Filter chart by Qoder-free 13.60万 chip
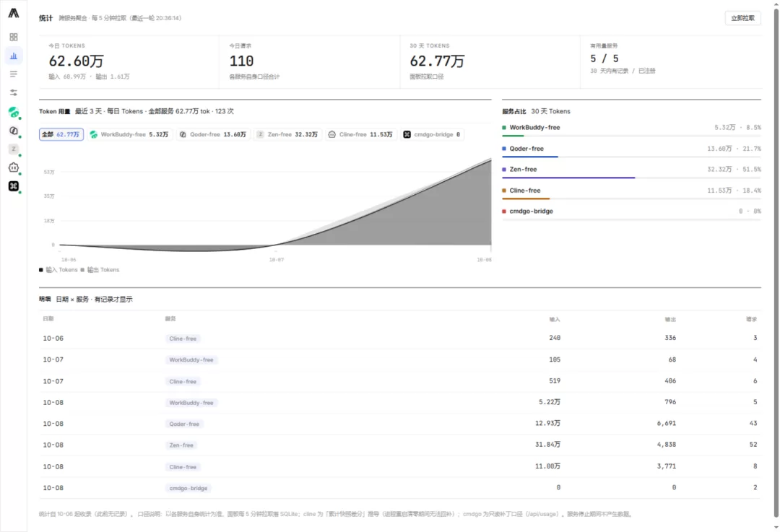The height and width of the screenshot is (532, 780). pyautogui.click(x=213, y=134)
